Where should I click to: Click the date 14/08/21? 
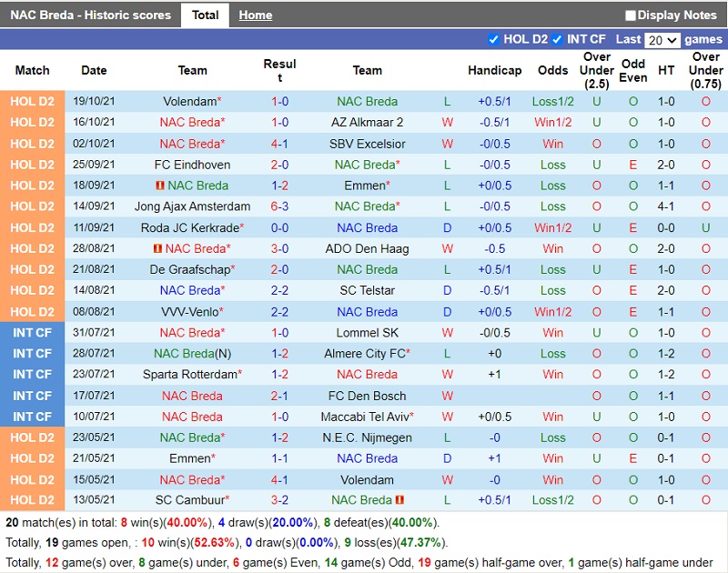point(94,290)
